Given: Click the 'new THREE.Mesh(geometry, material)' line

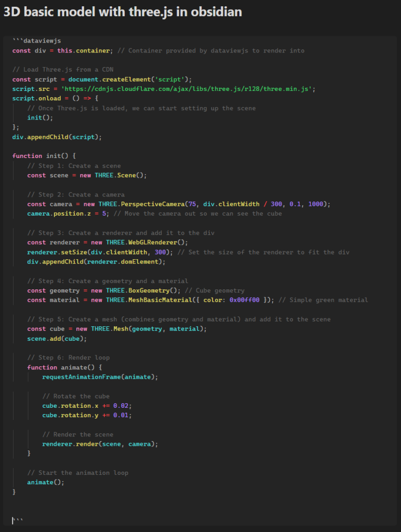Looking at the screenshot, I should [117, 329].
